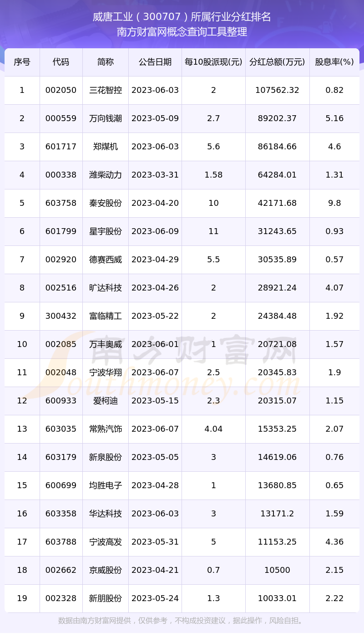364x643 pixels.
Task: Click the page title 威唐工业(300707)所属行业分红排名
Action: click(x=182, y=17)
